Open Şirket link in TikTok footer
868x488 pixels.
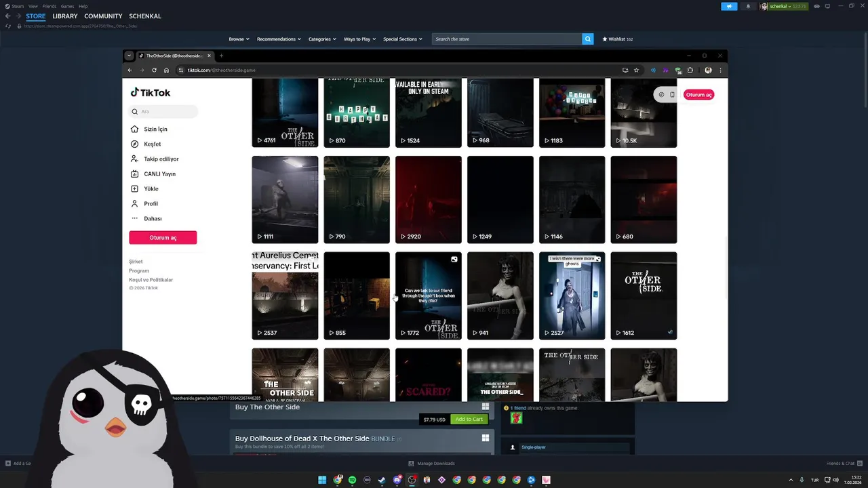[136, 262]
